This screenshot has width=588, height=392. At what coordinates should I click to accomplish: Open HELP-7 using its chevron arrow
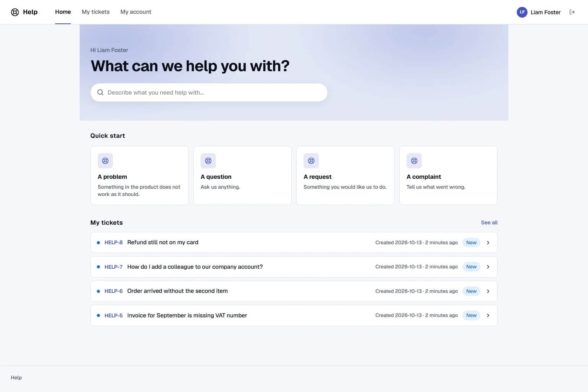point(488,267)
